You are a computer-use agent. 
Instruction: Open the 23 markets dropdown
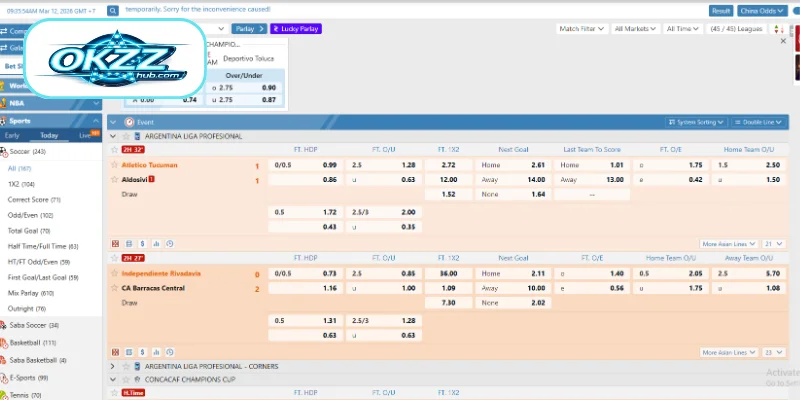[x=773, y=353]
